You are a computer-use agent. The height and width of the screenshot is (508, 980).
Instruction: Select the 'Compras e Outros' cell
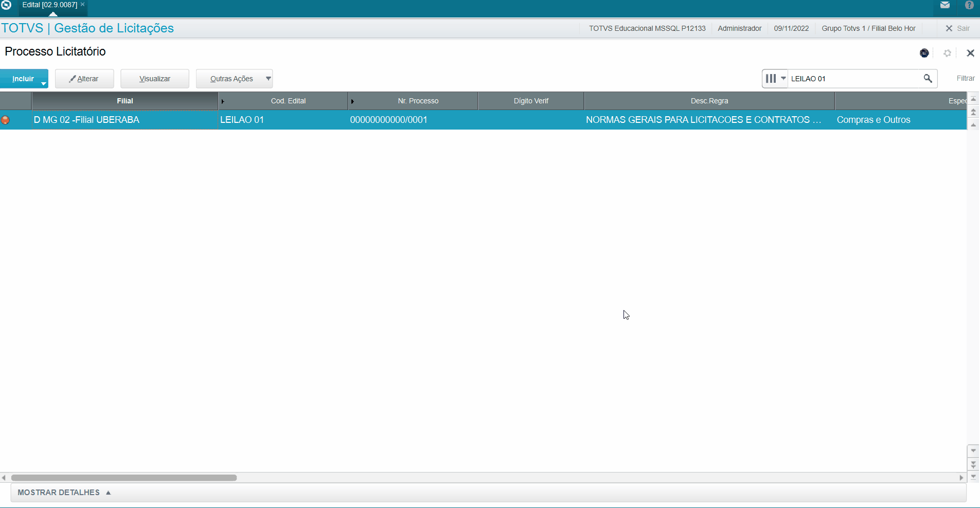click(x=900, y=120)
